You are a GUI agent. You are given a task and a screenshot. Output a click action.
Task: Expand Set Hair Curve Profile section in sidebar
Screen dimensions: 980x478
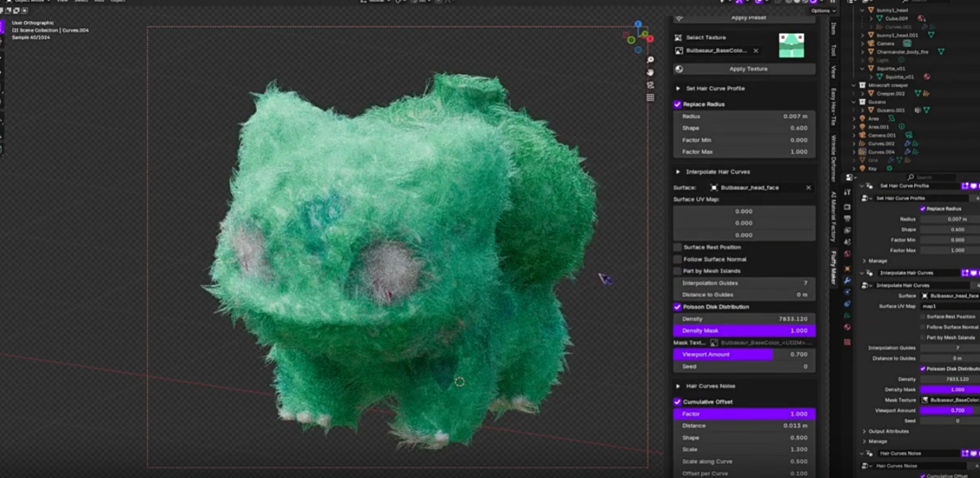click(678, 88)
